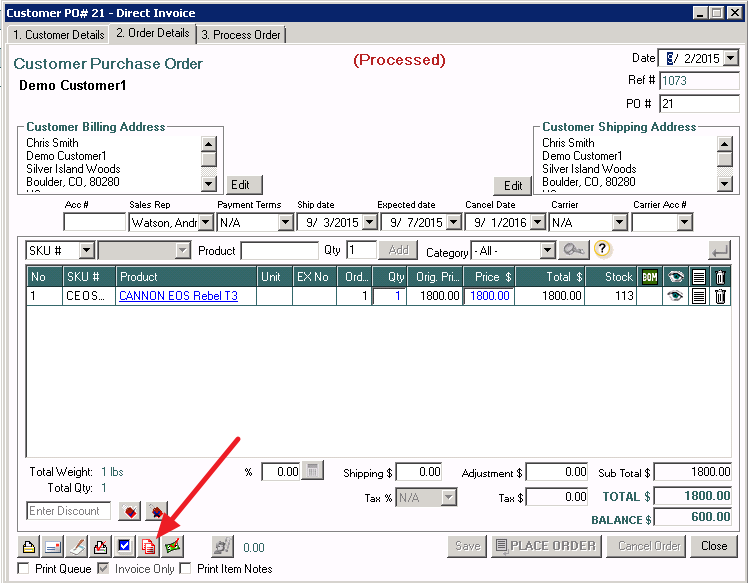Click the CANNON EOS Rebel T3 product link

[x=178, y=296]
